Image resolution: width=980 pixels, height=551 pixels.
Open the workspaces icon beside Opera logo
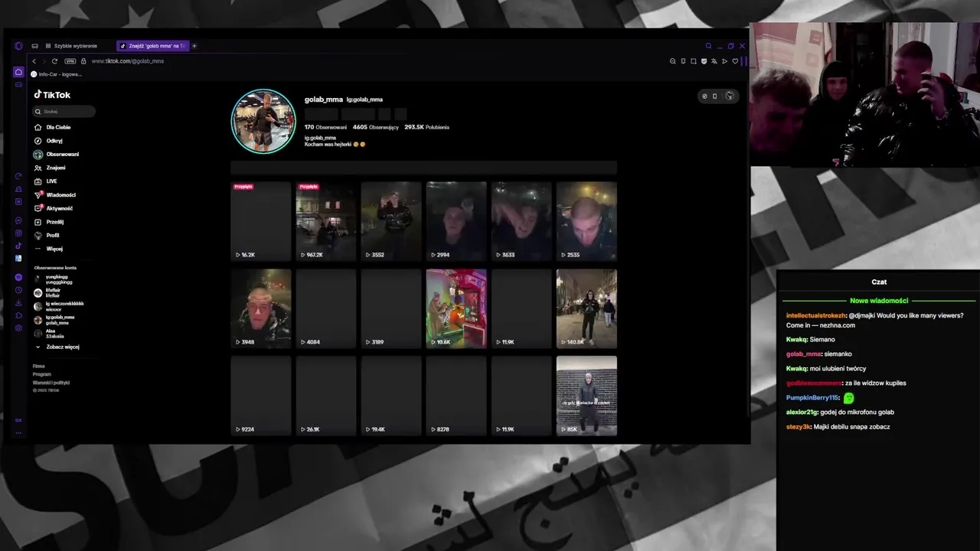point(34,46)
